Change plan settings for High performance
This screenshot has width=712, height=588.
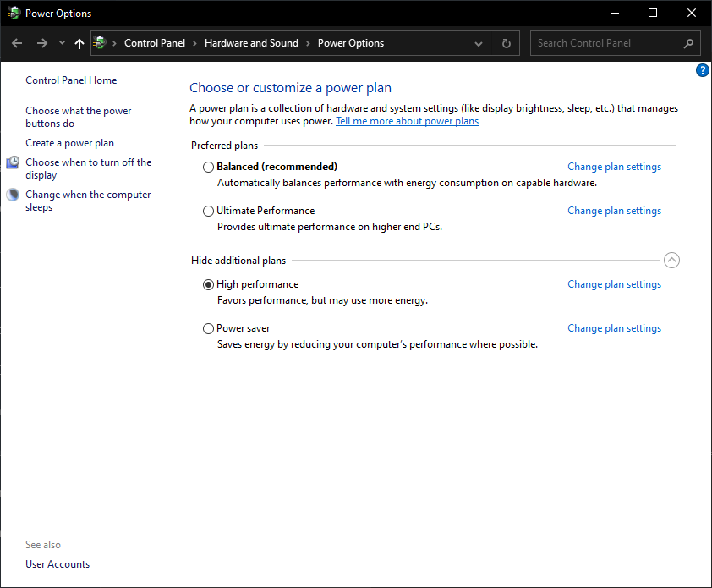click(x=614, y=284)
